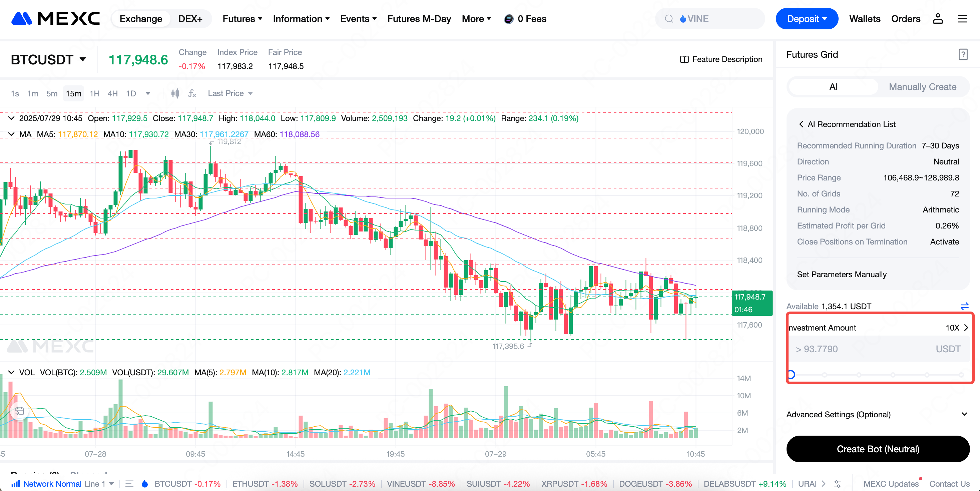Open the hamburger menu icon

pos(962,19)
